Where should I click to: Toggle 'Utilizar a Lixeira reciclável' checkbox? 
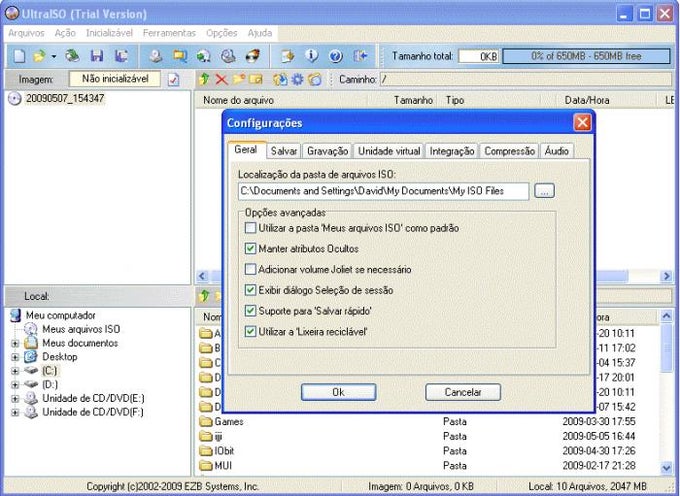pos(250,331)
